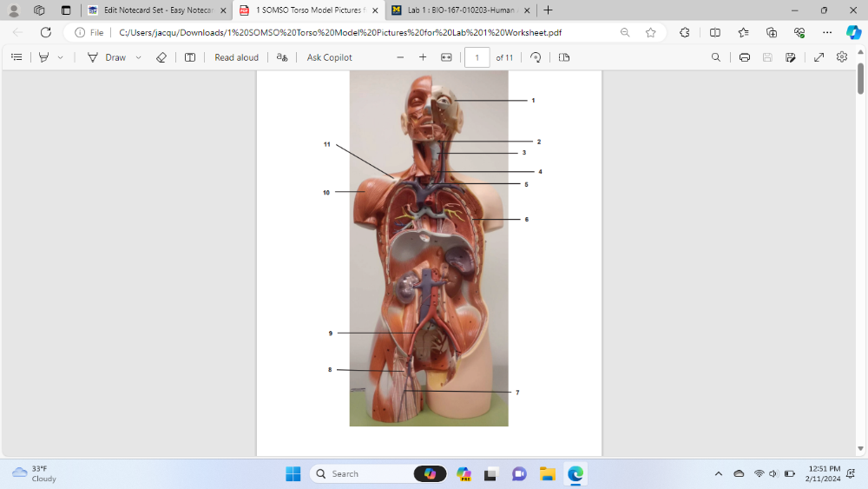Click the Read aloud button
The width and height of the screenshot is (868, 489).
click(236, 57)
